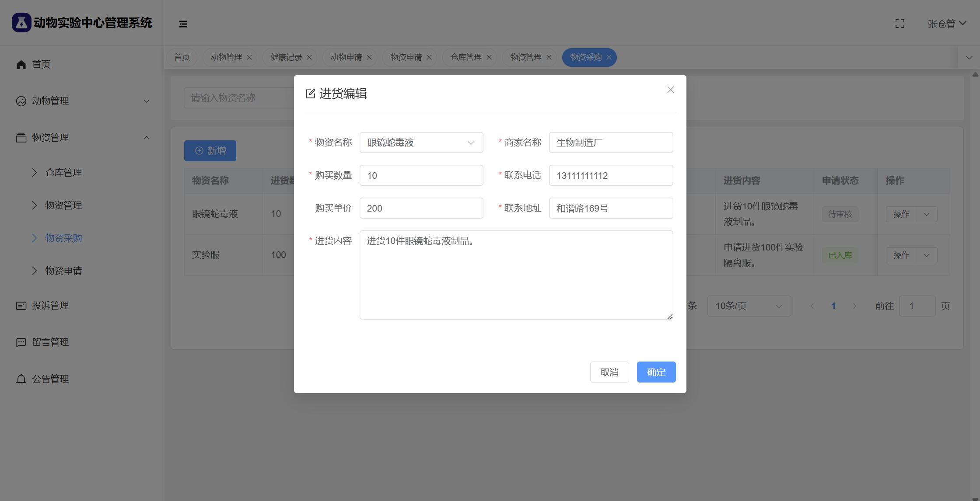Click the 取消 button in dialog
980x501 pixels.
[x=609, y=372]
